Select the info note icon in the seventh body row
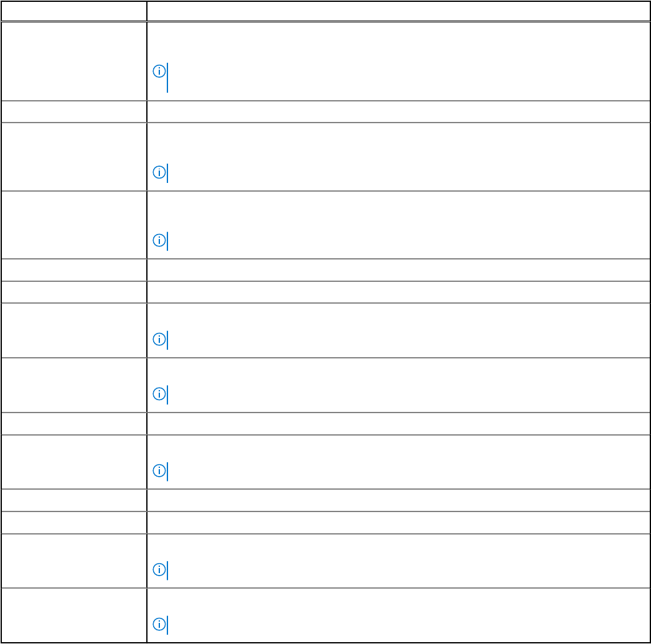 159,340
